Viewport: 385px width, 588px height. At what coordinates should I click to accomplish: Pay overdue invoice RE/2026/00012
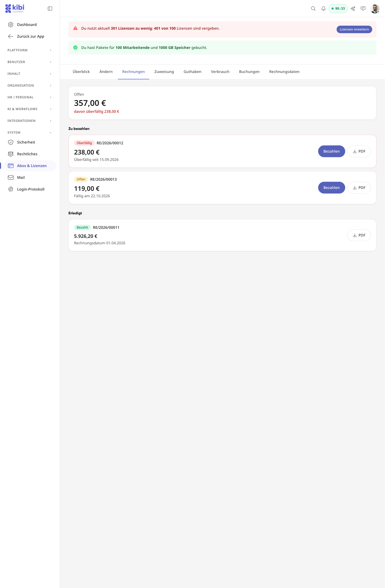tap(332, 151)
